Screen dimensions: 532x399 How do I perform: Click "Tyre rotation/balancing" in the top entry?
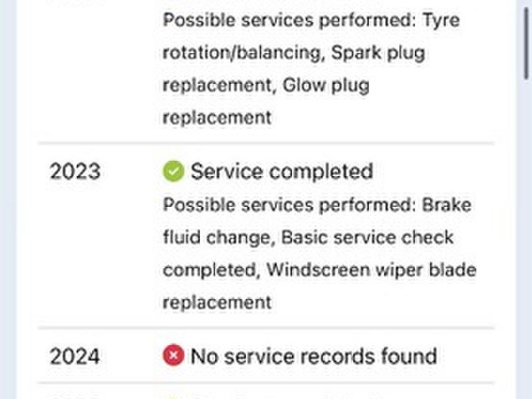pyautogui.click(x=440, y=20)
